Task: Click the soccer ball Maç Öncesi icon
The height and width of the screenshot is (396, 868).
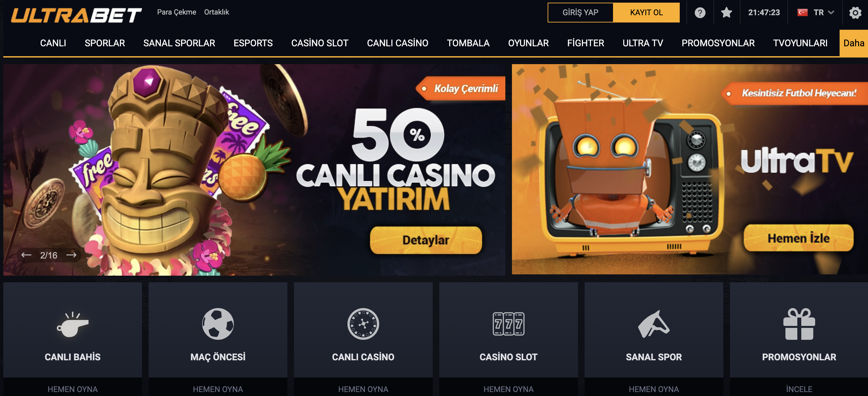Action: click(x=218, y=324)
